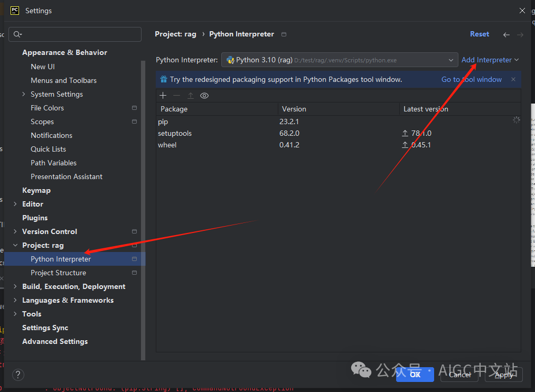Open Menus and Toolbars settings
This screenshot has width=535, height=392.
[x=63, y=80]
